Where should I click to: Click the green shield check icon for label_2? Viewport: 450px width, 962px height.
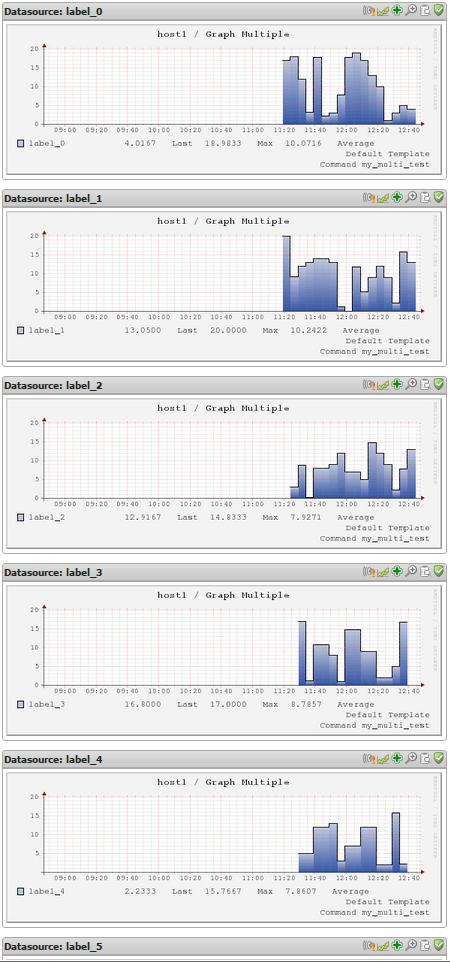(438, 385)
